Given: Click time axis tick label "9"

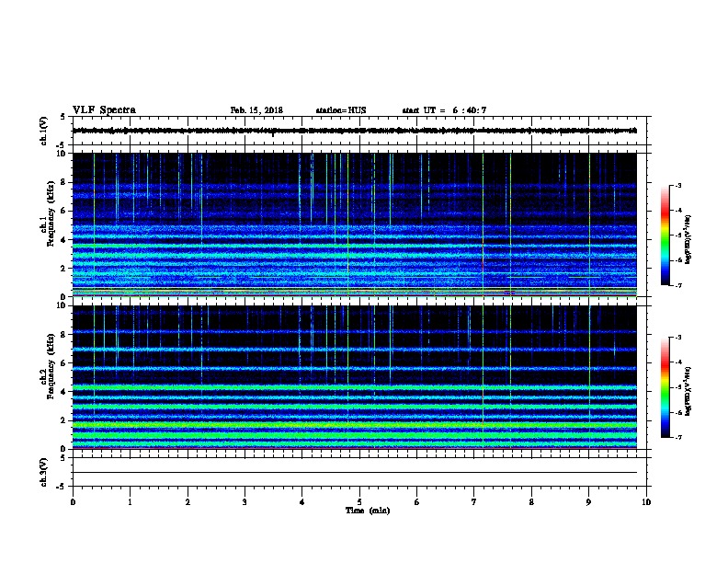Looking at the screenshot, I should tap(588, 501).
